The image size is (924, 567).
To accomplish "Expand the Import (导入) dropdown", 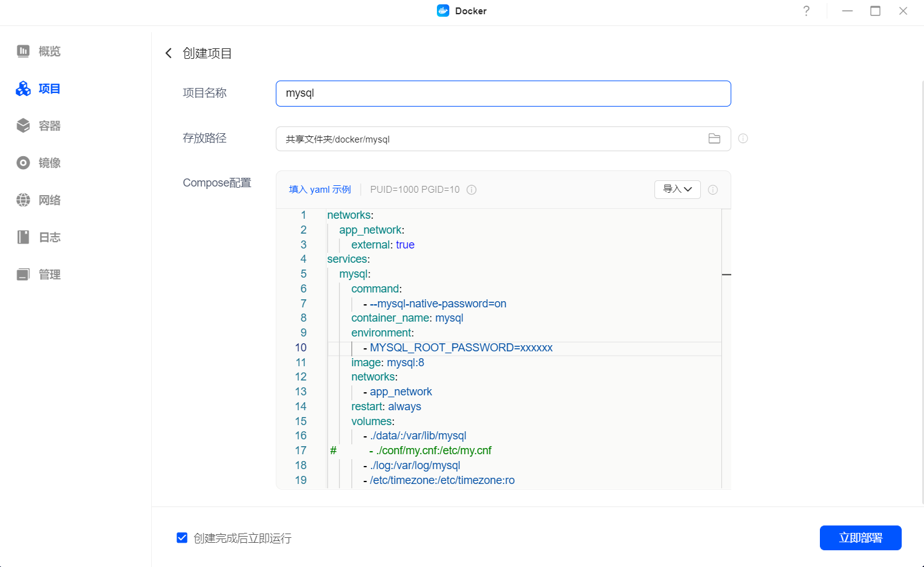I will (677, 190).
